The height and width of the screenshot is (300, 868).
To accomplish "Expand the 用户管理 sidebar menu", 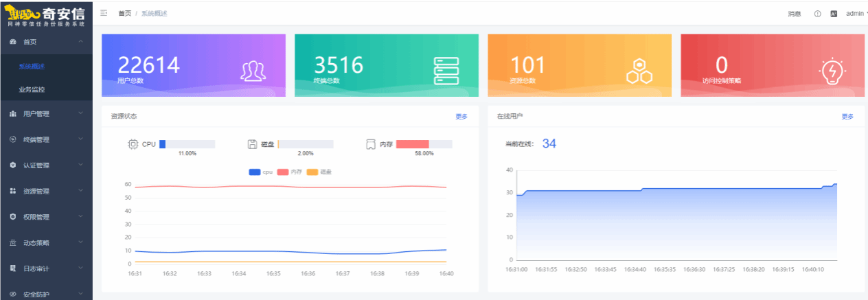I will (46, 114).
